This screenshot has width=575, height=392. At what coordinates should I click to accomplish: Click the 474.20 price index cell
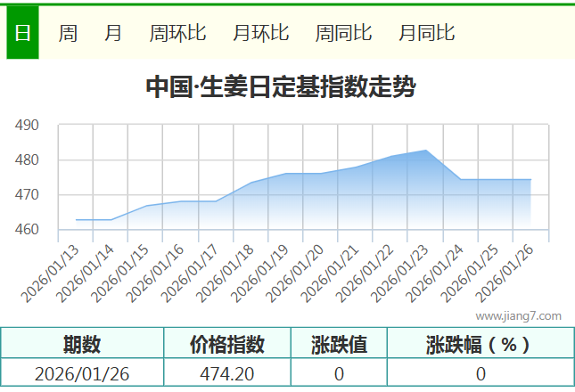(x=227, y=373)
